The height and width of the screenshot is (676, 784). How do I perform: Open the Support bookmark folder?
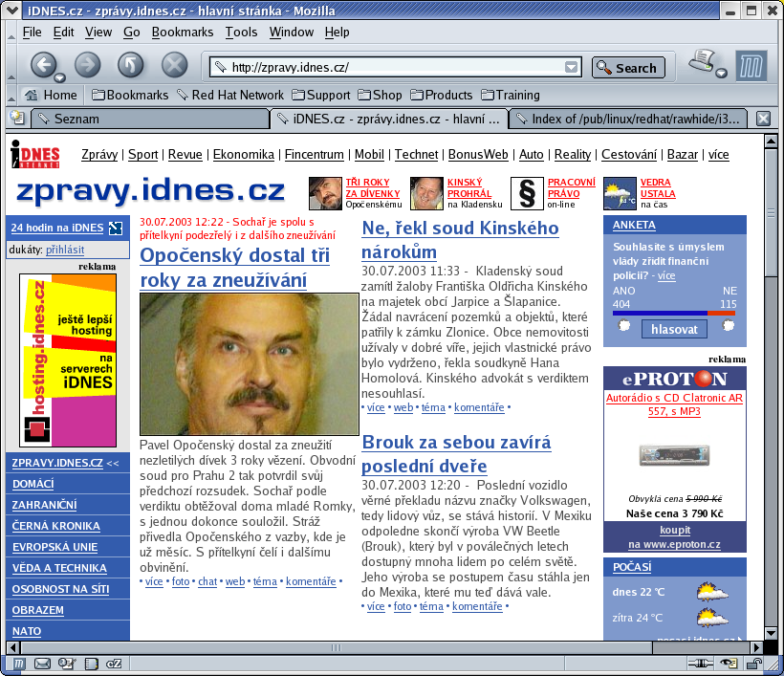pos(321,95)
